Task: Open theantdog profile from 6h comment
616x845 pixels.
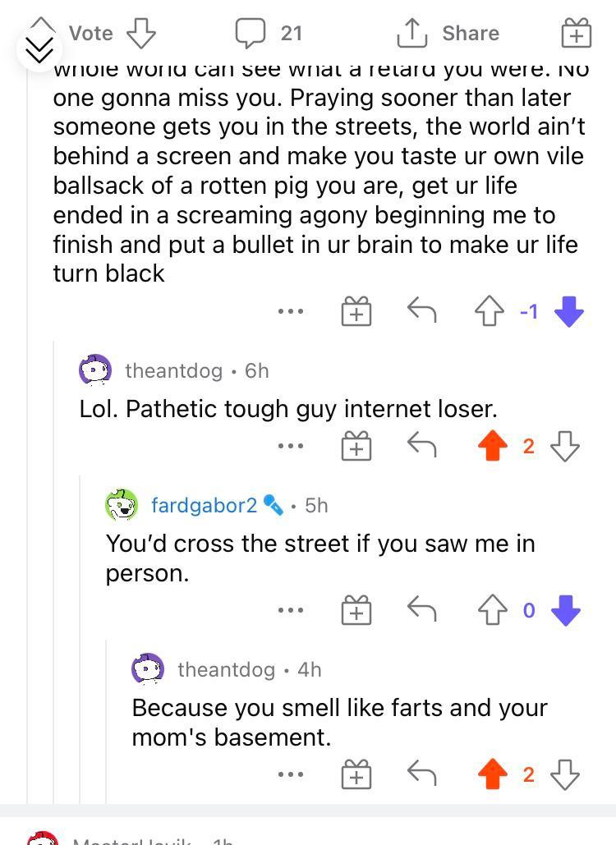Action: pos(173,370)
